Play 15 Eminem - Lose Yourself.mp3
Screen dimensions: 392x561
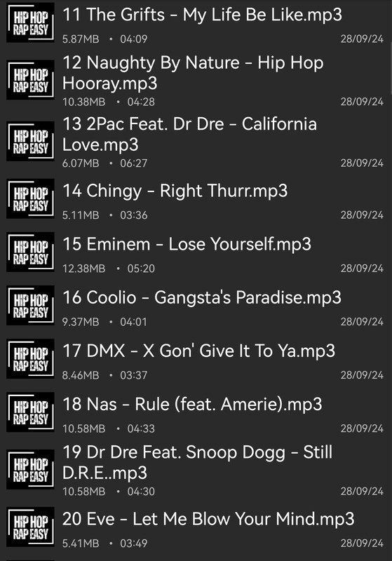pos(196,252)
